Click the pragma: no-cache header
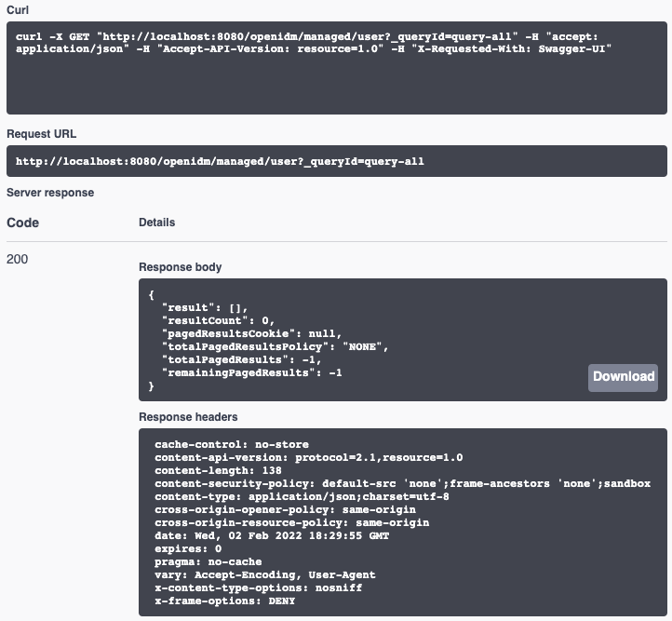This screenshot has width=672, height=621. pos(208,561)
